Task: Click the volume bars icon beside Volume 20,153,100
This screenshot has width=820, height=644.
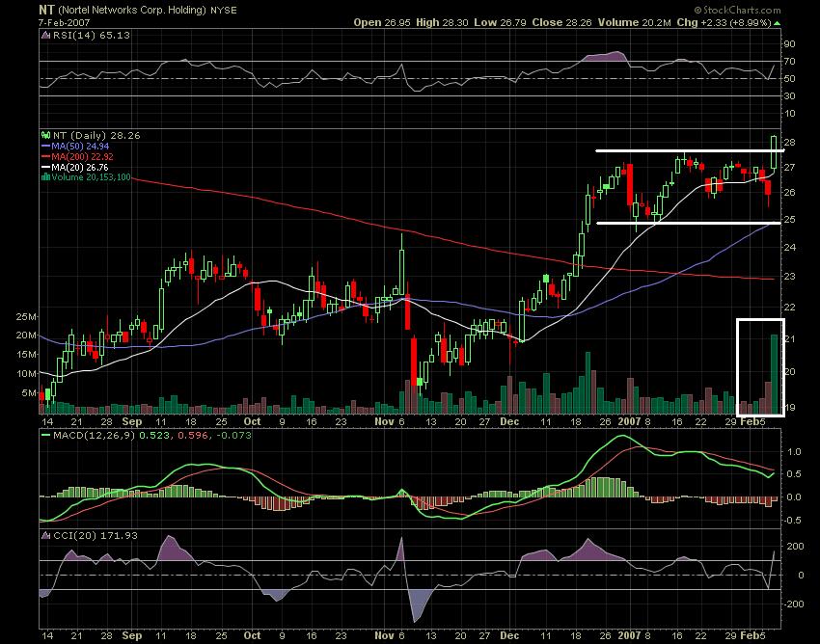Action: [x=45, y=177]
